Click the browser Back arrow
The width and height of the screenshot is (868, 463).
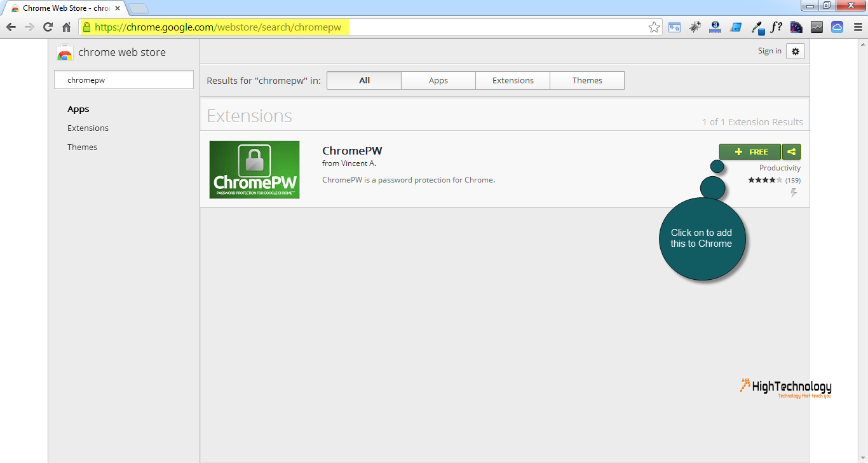tap(11, 27)
